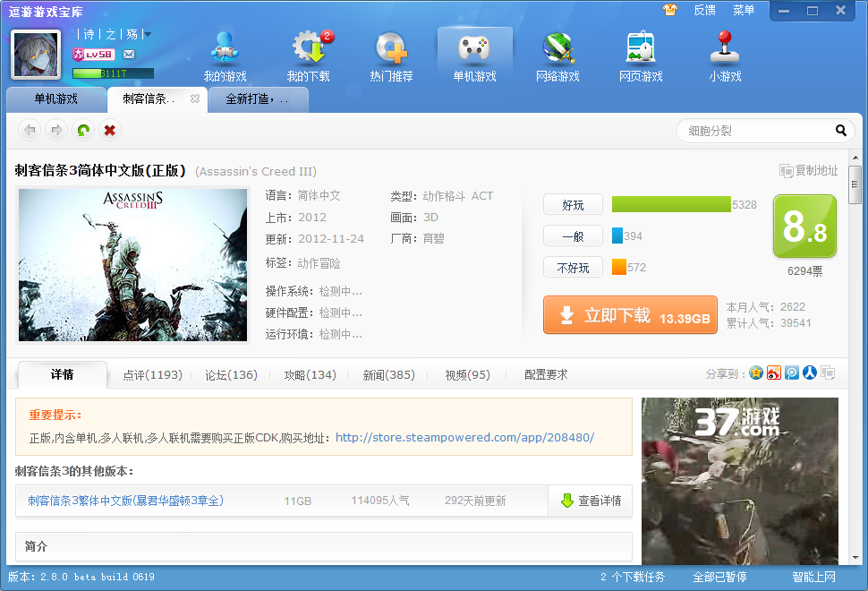Image resolution: width=868 pixels, height=591 pixels.
Task: Stop loading with the red X button
Action: [109, 130]
